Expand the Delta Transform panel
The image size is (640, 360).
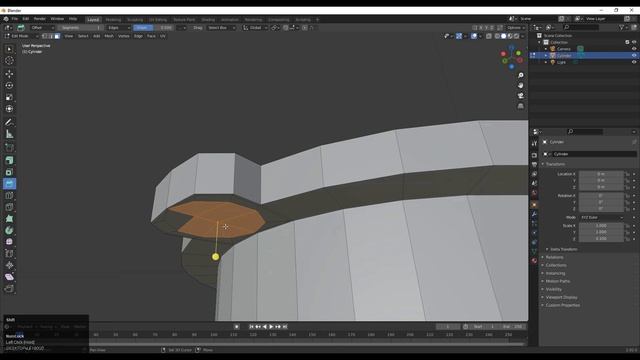[563, 249]
